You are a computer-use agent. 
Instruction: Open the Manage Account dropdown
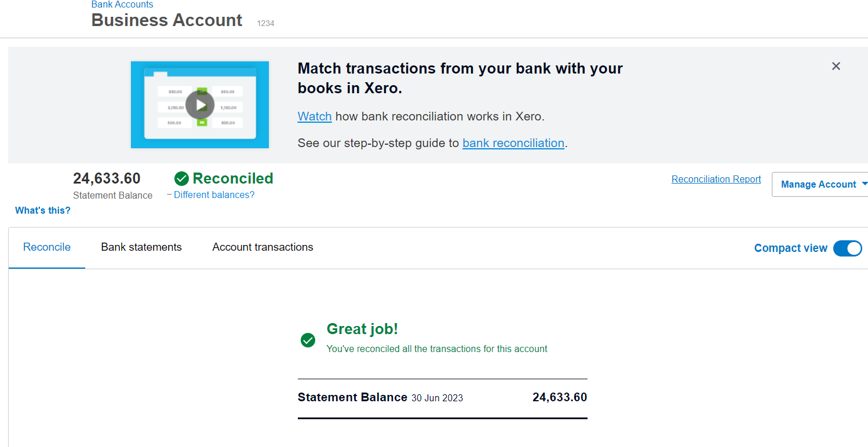[818, 185]
